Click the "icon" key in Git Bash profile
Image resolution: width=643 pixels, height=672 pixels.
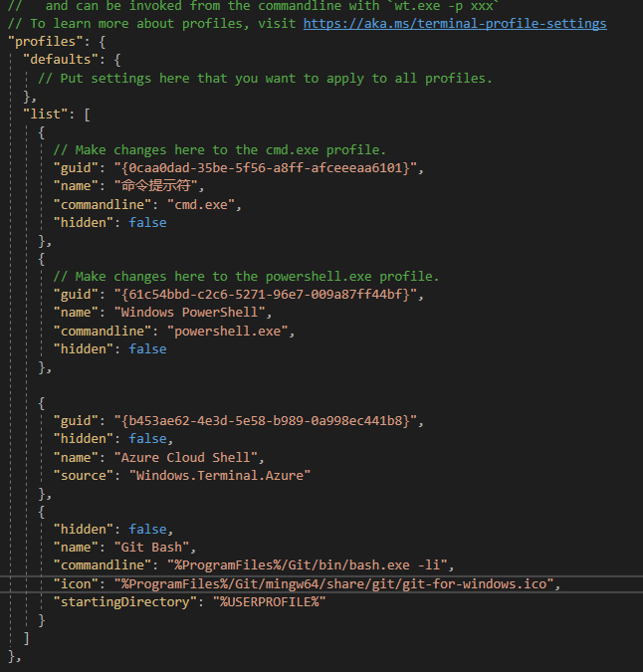tap(76, 583)
